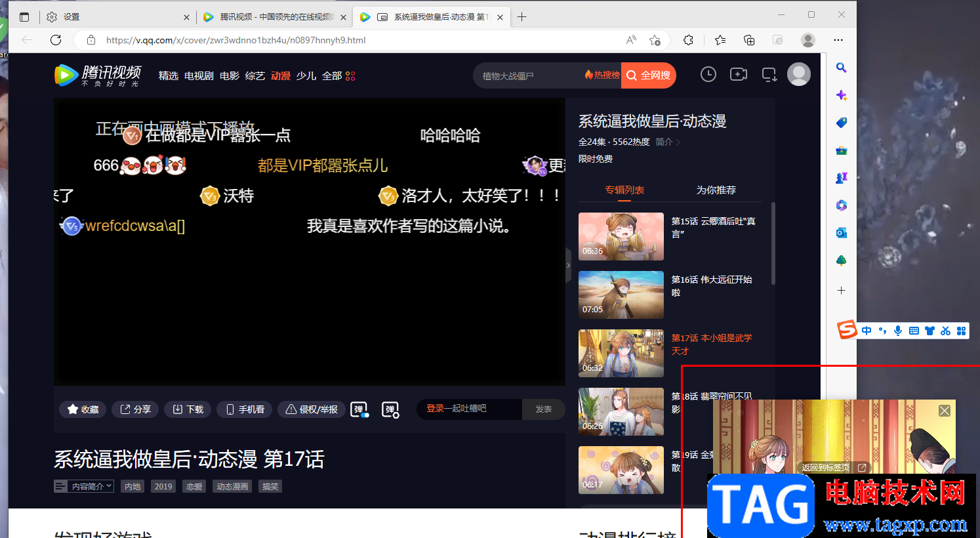This screenshot has height=538, width=980.
Task: Select episode 第17话 本小姐是武学天才
Action: click(x=712, y=344)
